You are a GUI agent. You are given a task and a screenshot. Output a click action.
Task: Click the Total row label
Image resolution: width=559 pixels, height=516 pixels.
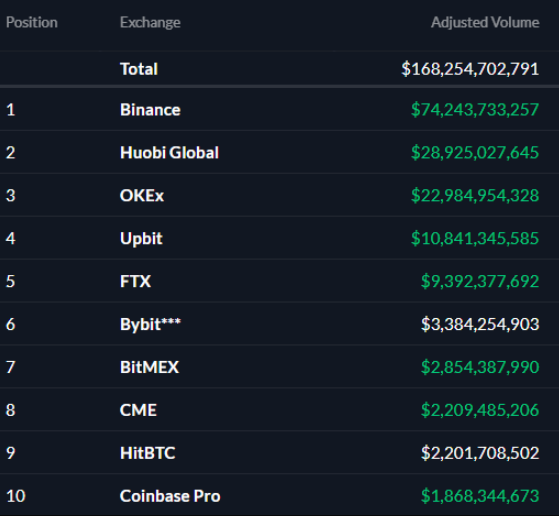coord(139,69)
